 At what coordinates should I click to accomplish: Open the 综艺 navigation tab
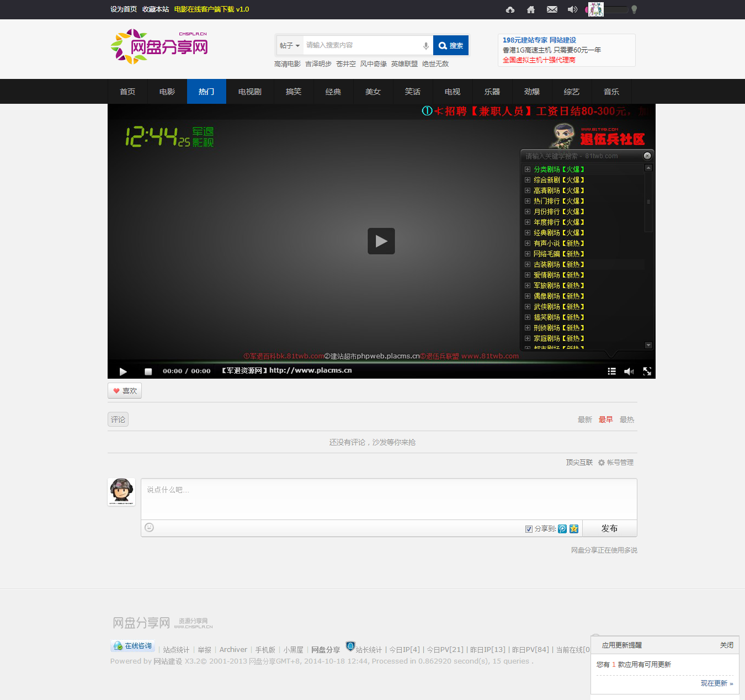coord(572,92)
